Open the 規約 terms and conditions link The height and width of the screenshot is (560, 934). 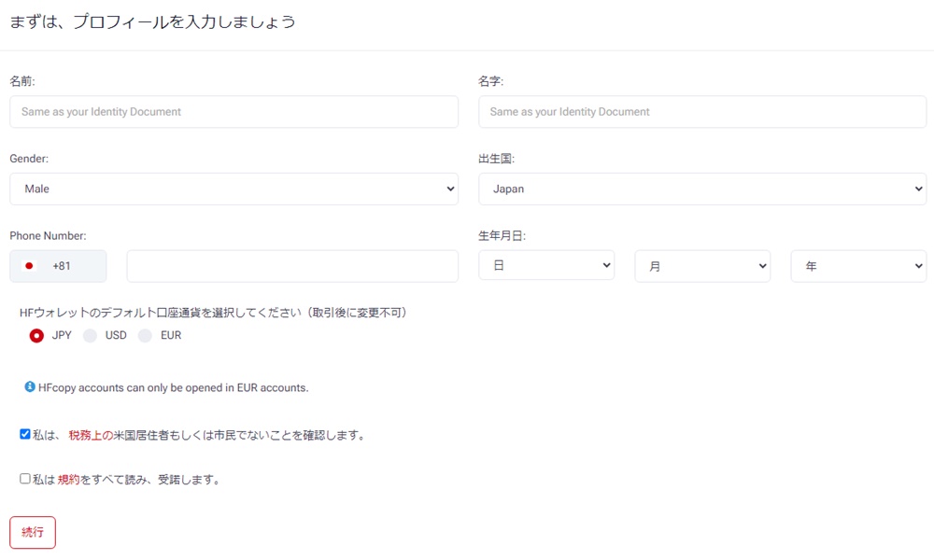click(x=70, y=478)
